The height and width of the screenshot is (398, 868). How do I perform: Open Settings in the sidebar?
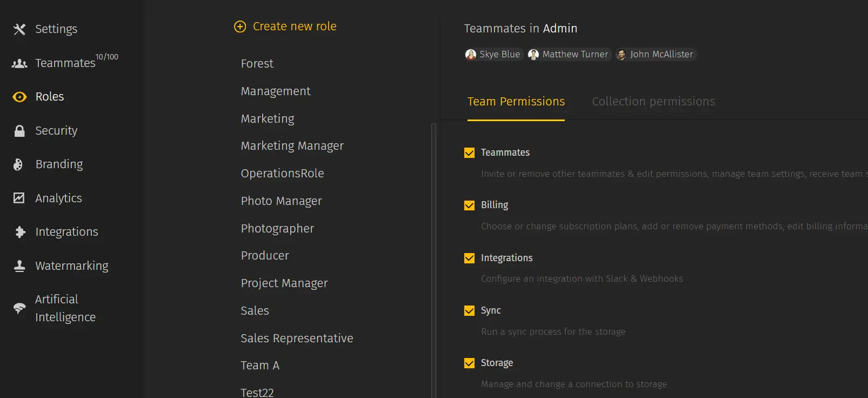(x=56, y=29)
